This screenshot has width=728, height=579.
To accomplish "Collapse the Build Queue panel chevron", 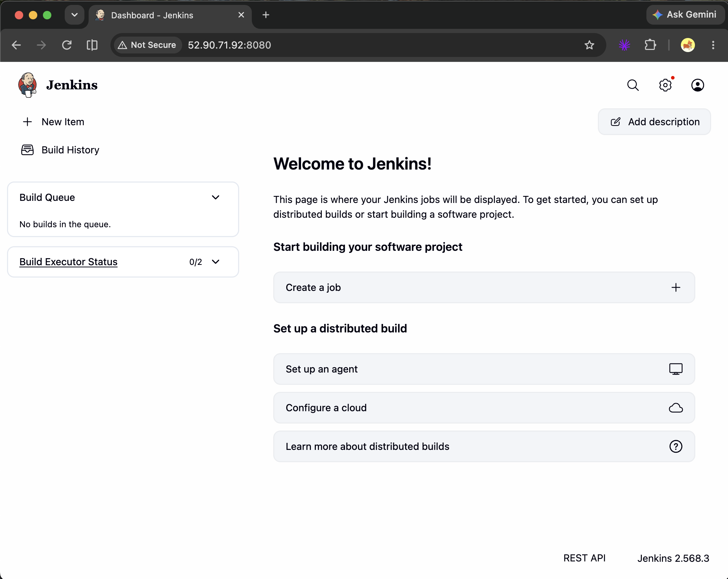I will pos(216,197).
